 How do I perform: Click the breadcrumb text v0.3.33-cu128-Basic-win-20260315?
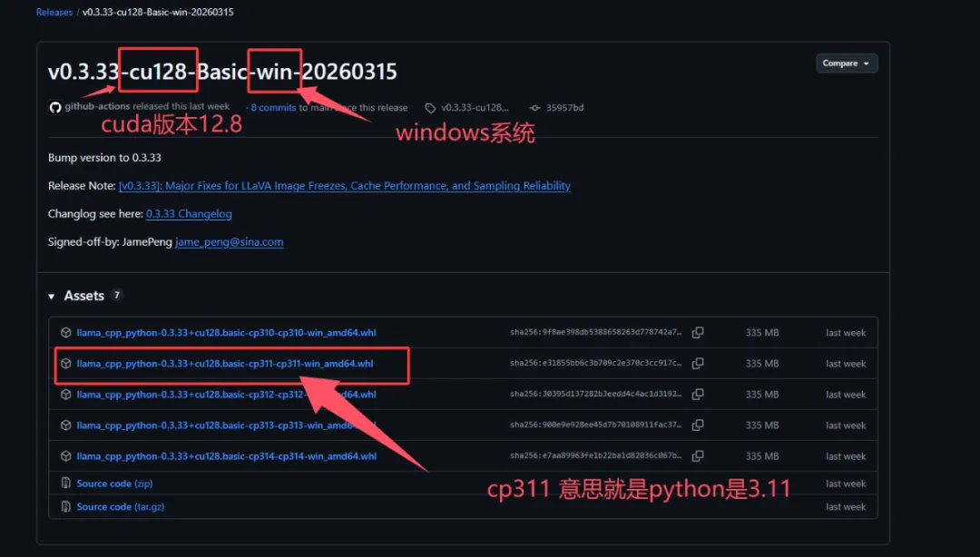coord(158,12)
